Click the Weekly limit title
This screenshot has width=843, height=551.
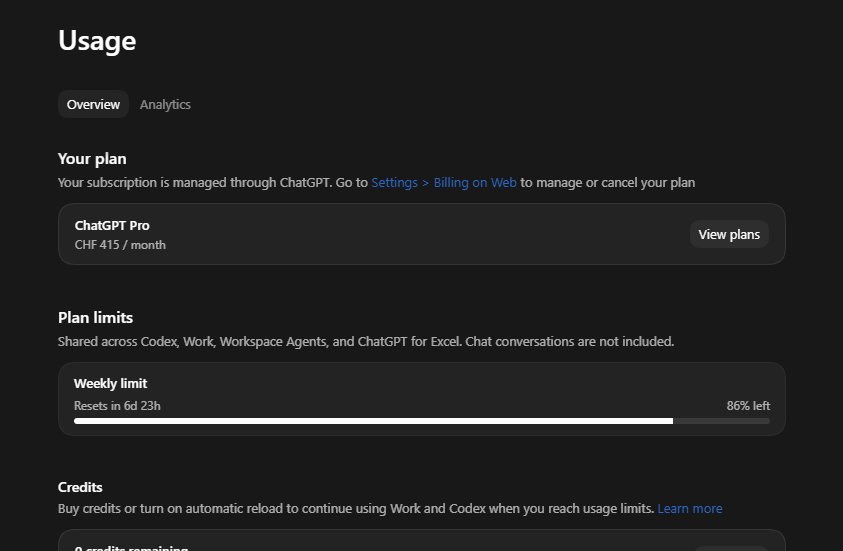tap(110, 383)
